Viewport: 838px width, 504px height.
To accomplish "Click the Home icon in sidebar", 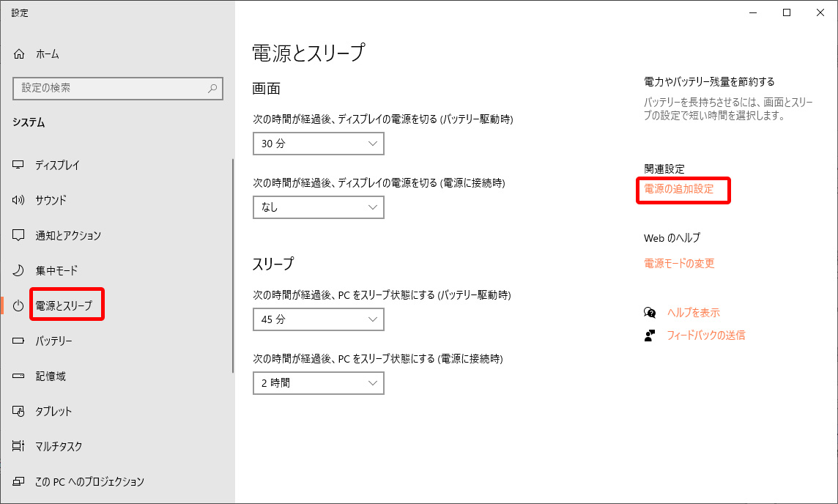I will pyautogui.click(x=19, y=54).
